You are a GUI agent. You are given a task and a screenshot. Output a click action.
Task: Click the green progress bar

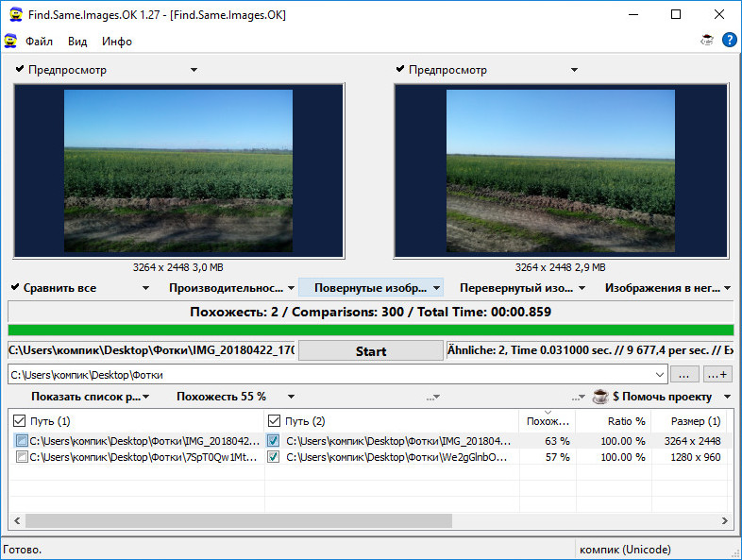[370, 330]
